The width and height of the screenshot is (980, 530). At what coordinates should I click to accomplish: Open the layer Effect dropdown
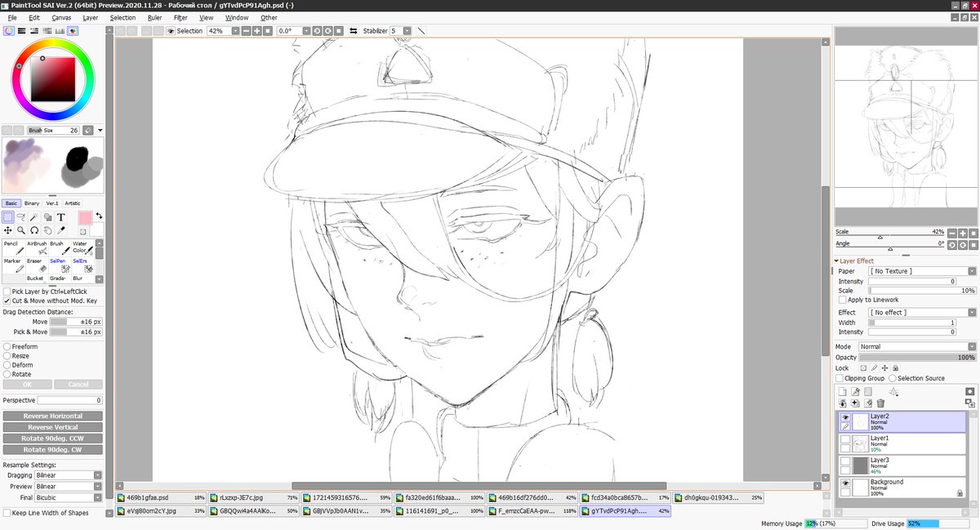tap(972, 312)
